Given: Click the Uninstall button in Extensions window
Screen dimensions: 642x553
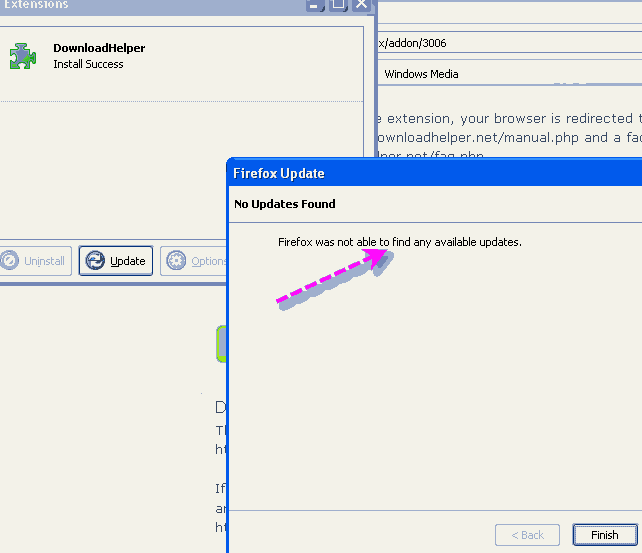Looking at the screenshot, I should [35, 261].
